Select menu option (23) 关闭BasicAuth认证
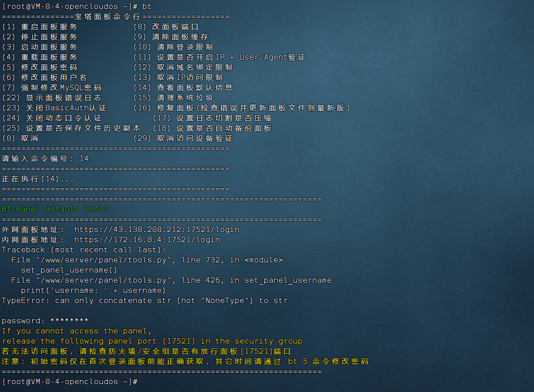Viewport: 534px width, 392px height. point(54,108)
